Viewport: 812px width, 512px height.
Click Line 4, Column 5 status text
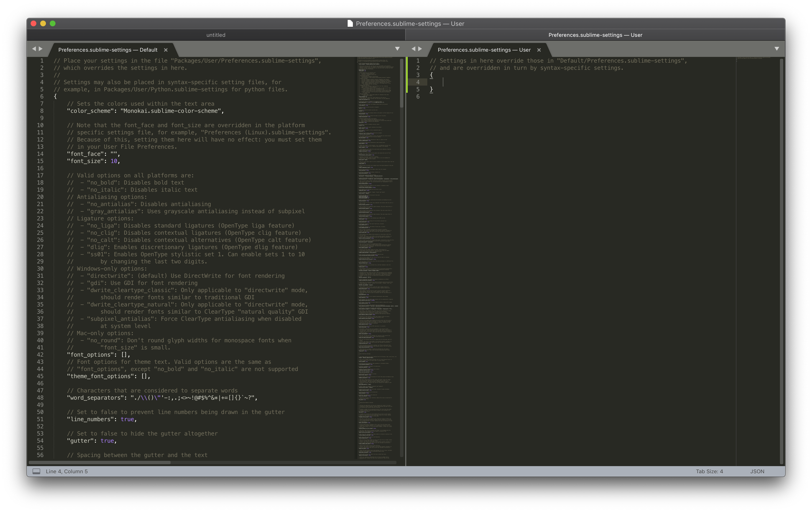click(x=67, y=471)
